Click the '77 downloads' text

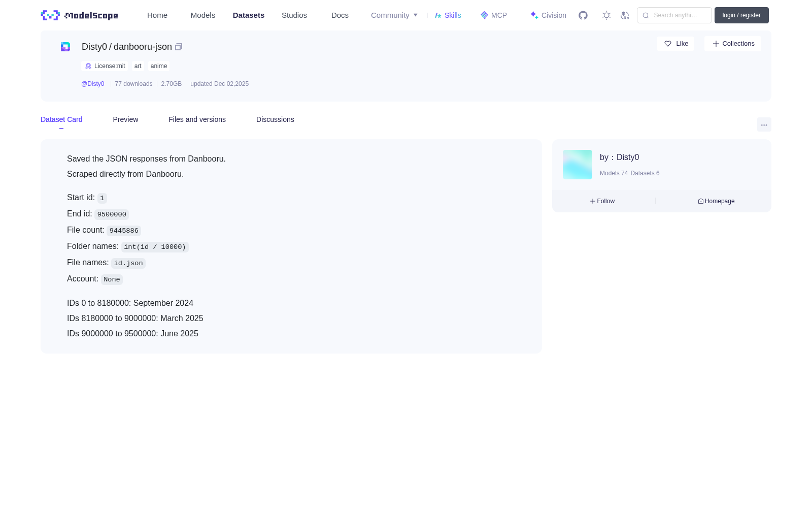click(x=133, y=84)
